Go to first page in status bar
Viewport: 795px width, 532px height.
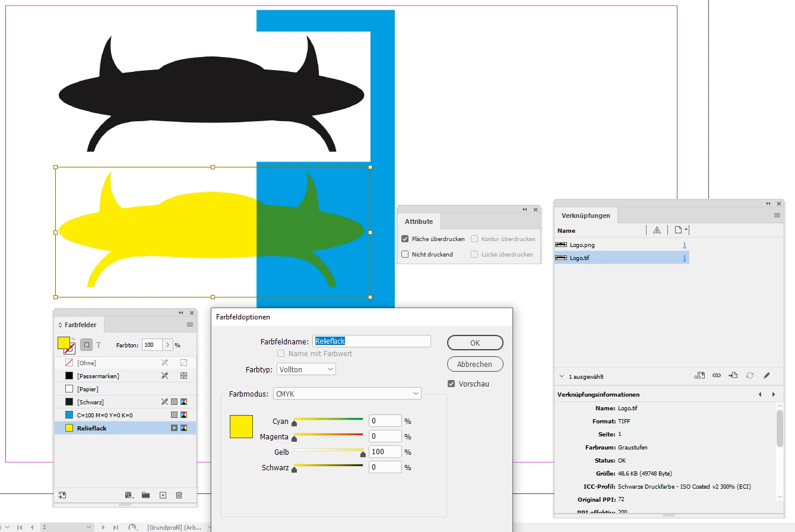pyautogui.click(x=20, y=527)
